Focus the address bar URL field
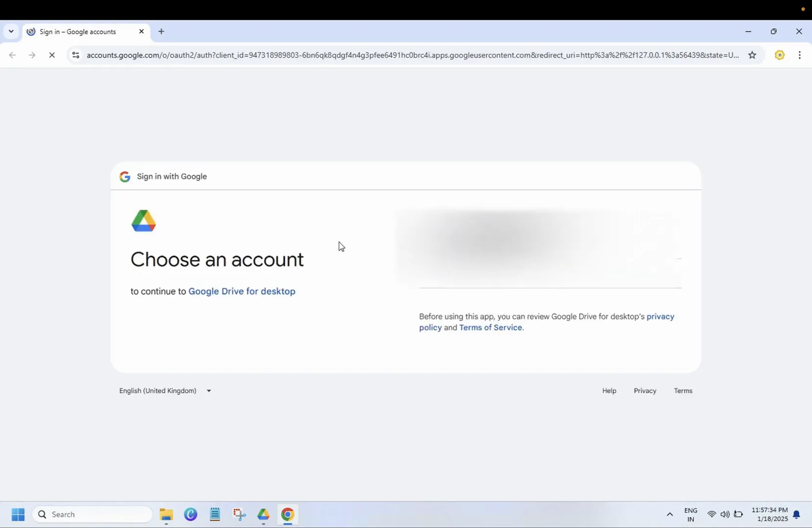Screen dimensions: 812x528 [412, 55]
